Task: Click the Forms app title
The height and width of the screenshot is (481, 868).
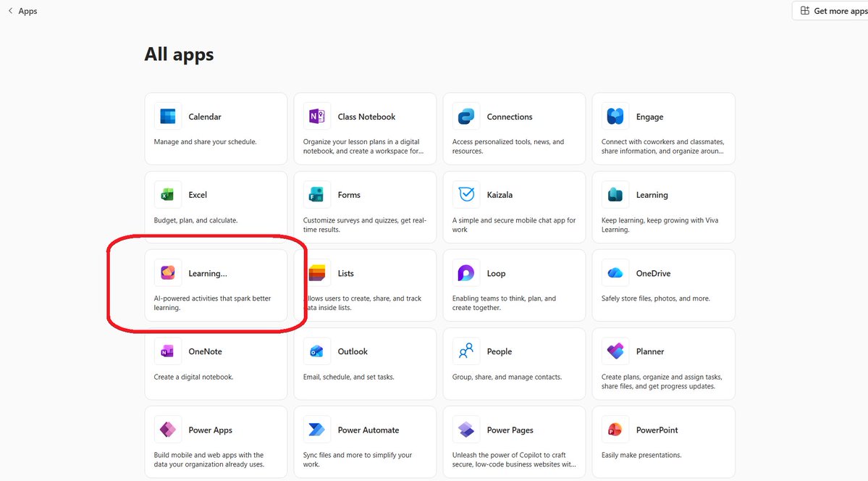Action: coord(349,195)
